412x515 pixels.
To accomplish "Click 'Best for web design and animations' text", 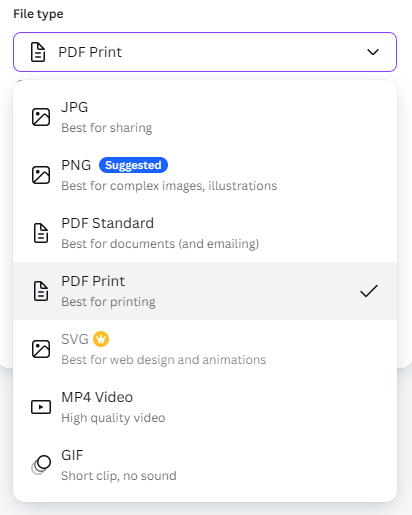I will 164,360.
